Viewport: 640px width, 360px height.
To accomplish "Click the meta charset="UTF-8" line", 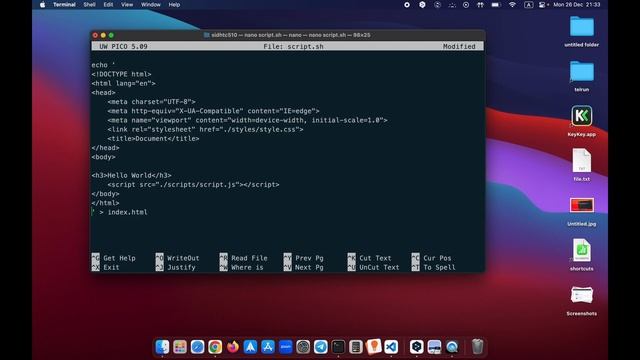I will 151,102.
